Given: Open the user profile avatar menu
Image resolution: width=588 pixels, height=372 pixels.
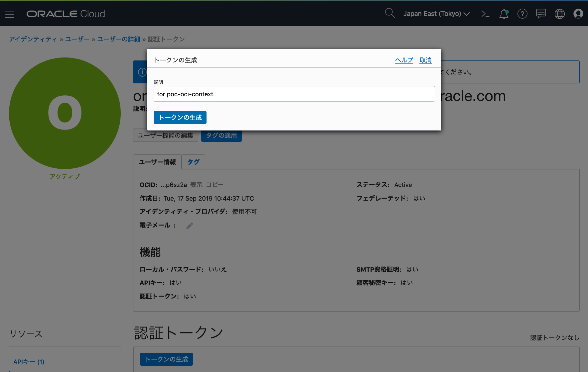Looking at the screenshot, I should point(578,14).
